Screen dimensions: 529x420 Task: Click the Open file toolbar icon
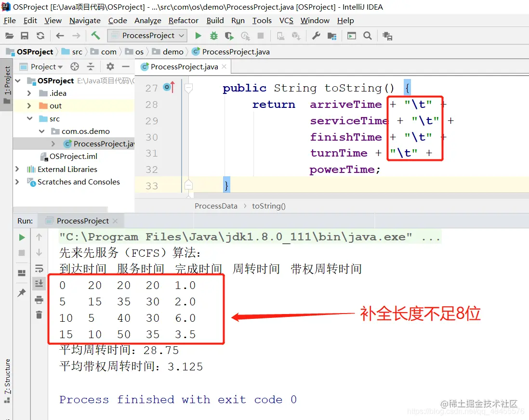coord(10,36)
